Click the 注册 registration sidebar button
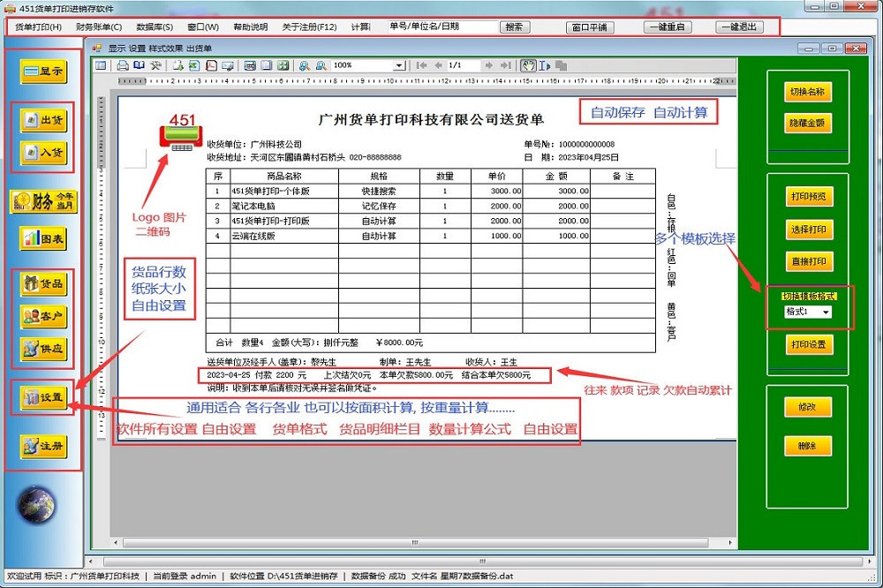 click(x=44, y=447)
